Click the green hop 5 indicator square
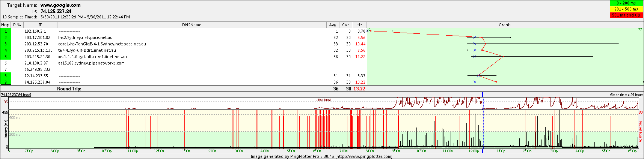This screenshot has width=644, height=159. (x=6, y=57)
